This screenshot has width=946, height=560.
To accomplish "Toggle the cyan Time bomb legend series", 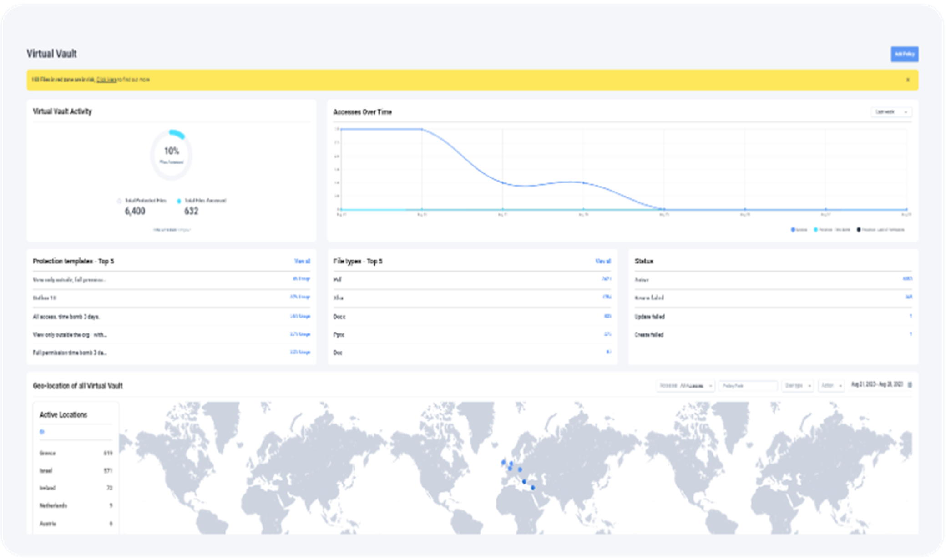I will [832, 230].
